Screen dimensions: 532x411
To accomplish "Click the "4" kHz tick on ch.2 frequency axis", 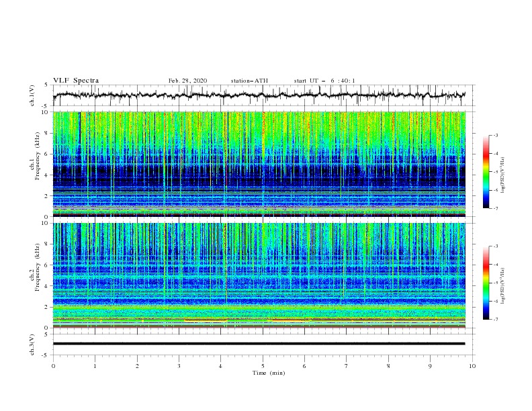I will 47,286.
